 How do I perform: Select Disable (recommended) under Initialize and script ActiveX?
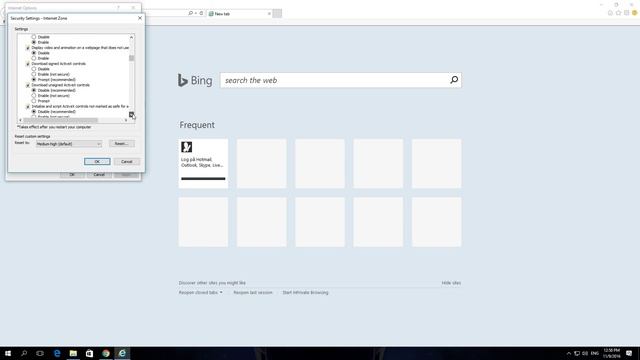[34, 111]
